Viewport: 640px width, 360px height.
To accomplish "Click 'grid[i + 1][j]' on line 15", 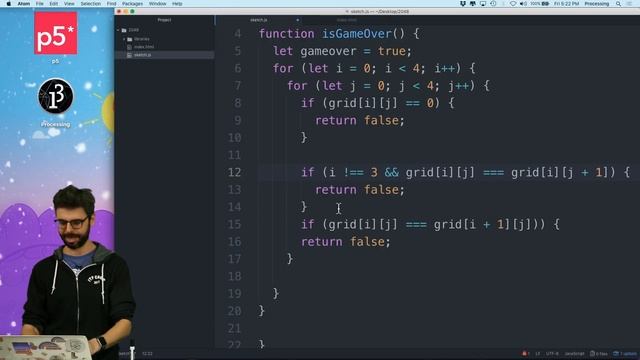I will click(482, 224).
